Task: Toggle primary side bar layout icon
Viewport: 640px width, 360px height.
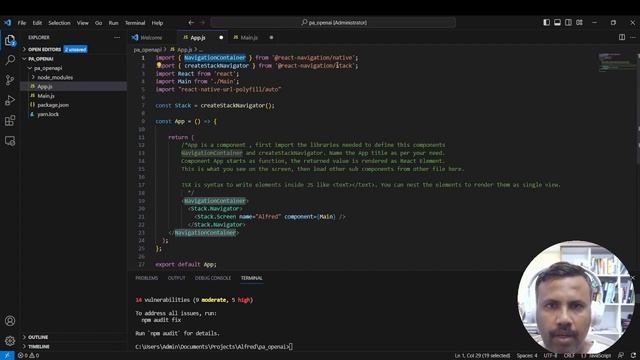Action: pos(547,22)
